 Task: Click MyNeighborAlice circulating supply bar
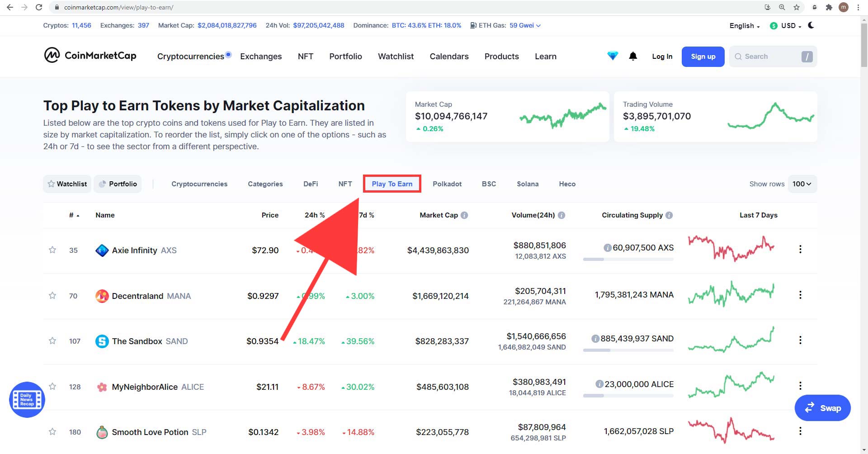click(x=628, y=396)
